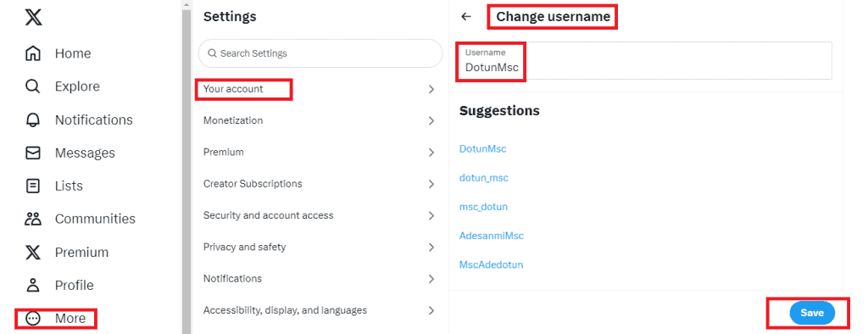Open Communities from the sidebar label

tap(95, 219)
